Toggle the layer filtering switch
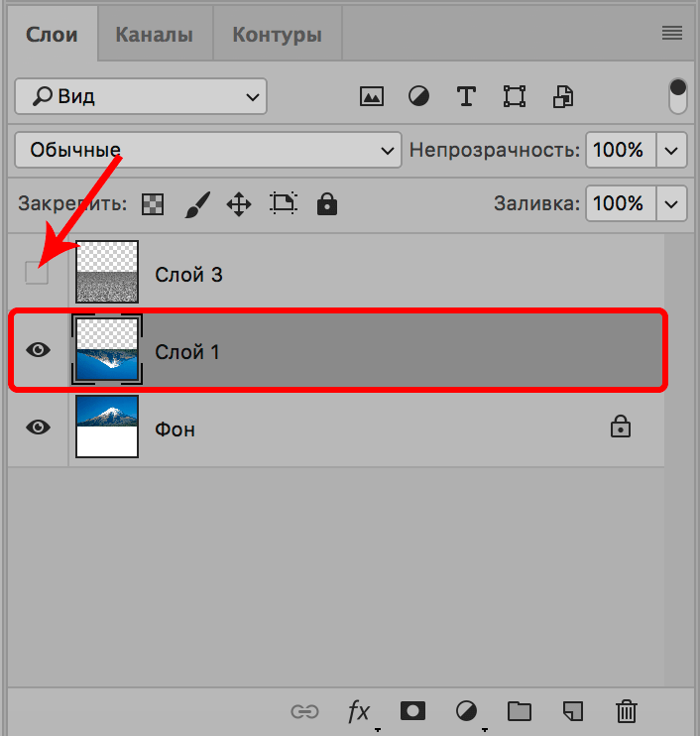 coord(678,96)
